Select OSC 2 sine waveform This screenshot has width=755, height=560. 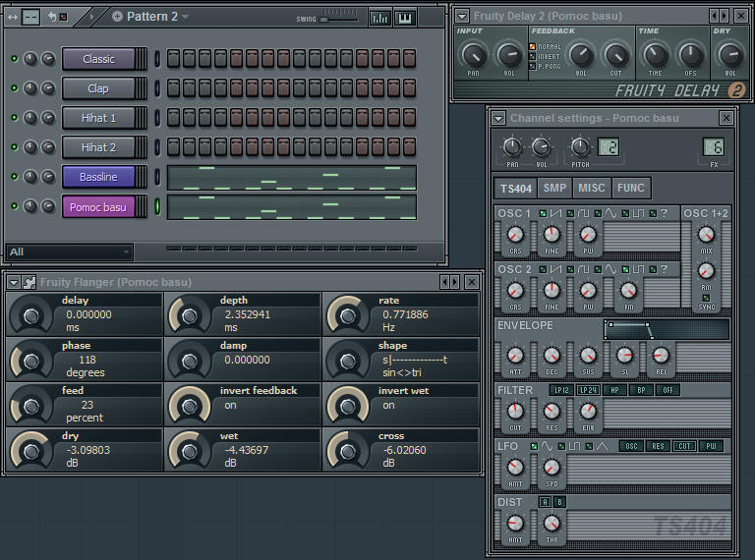click(x=610, y=268)
